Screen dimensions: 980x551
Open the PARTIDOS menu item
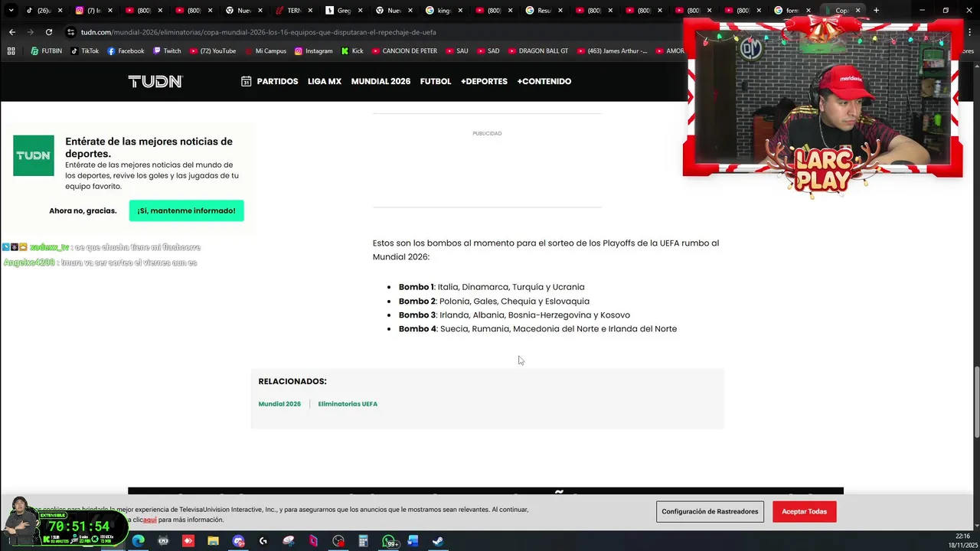click(277, 81)
